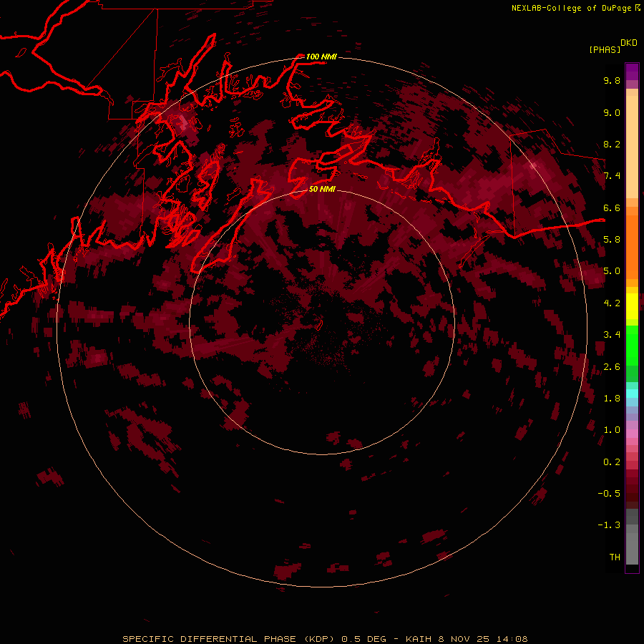The height and width of the screenshot is (644, 644).
Task: Click the -1.3 legend value
Action: 609,525
